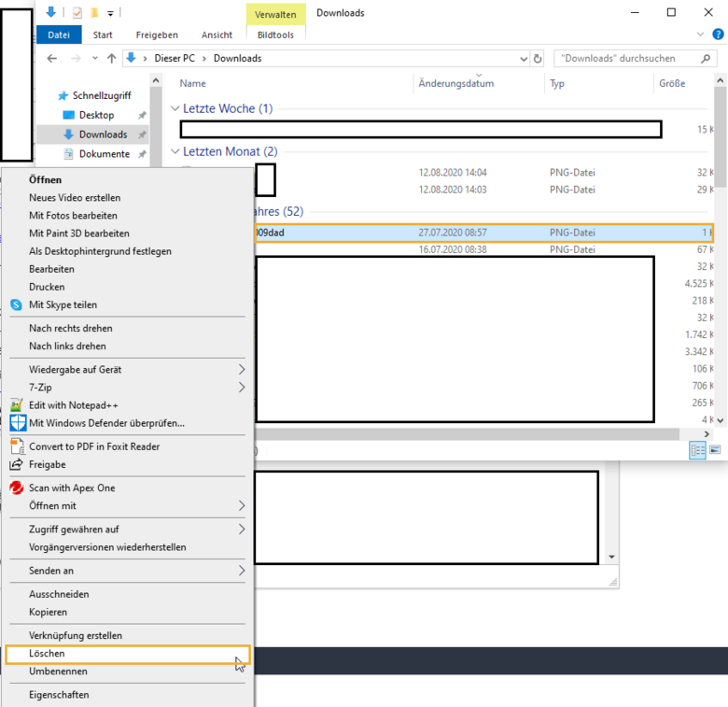Collapse the Letzte Woche group
This screenshot has width=728, height=707.
click(175, 108)
